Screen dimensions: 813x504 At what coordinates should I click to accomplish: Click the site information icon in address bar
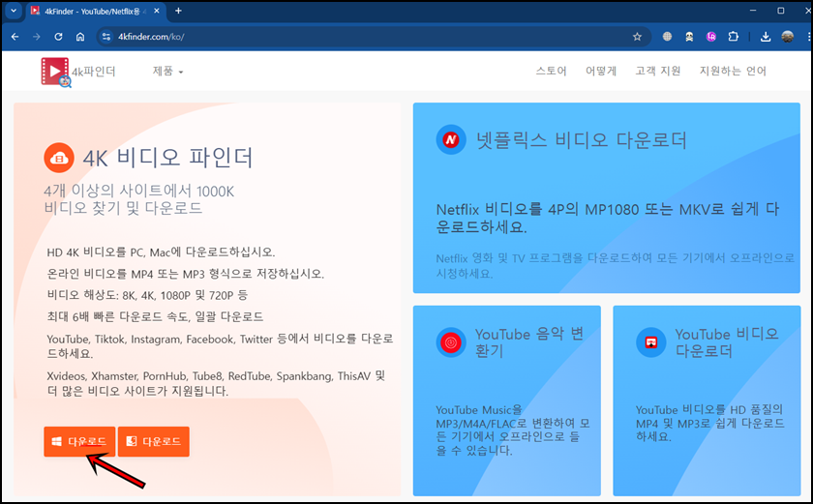tap(106, 37)
